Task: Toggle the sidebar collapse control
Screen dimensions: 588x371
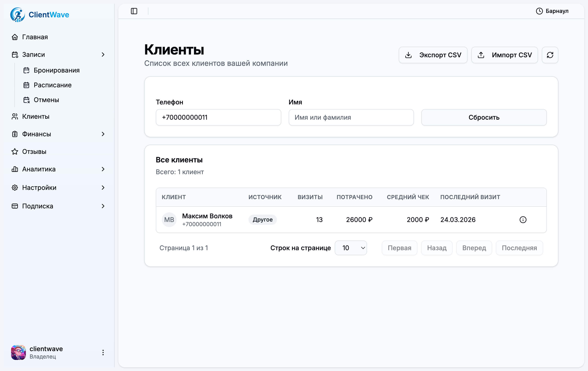Action: pos(134,11)
